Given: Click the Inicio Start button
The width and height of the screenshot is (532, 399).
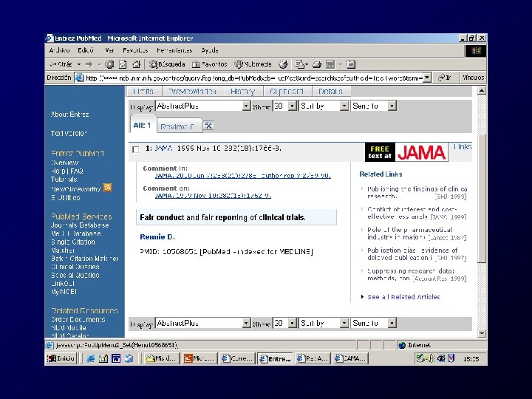Looking at the screenshot, I should coord(61,358).
